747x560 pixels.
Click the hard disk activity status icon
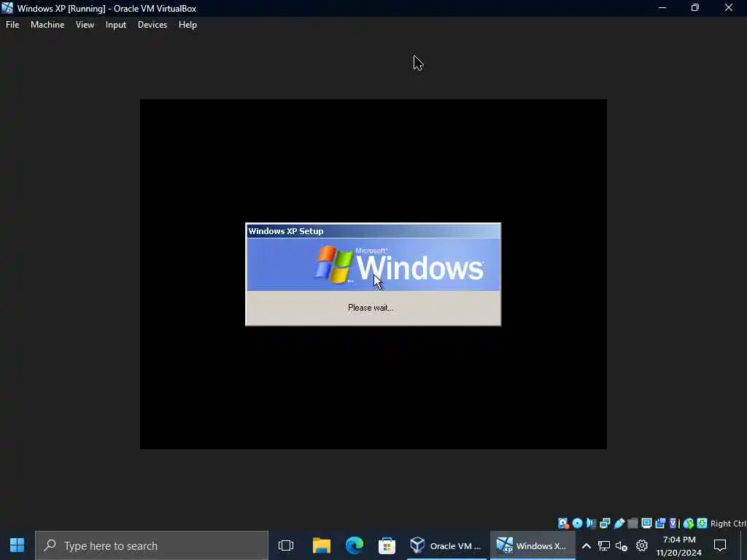click(564, 524)
